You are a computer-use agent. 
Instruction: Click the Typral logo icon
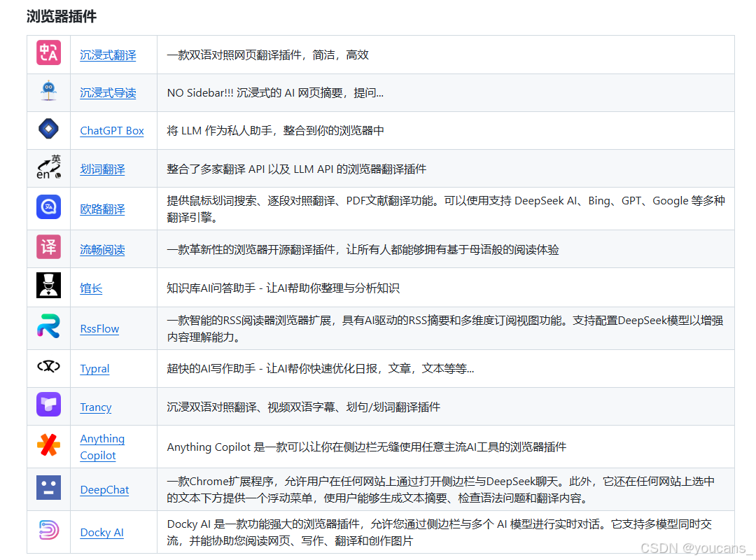click(48, 367)
